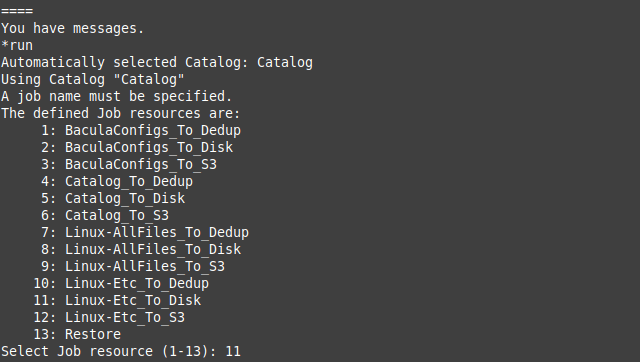Click 'A job name must be specified' line
Screen dimensions: 640x362
pyautogui.click(x=116, y=97)
